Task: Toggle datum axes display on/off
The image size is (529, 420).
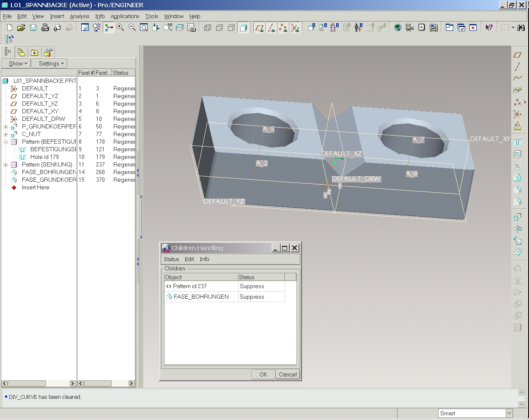Action: tap(271, 28)
